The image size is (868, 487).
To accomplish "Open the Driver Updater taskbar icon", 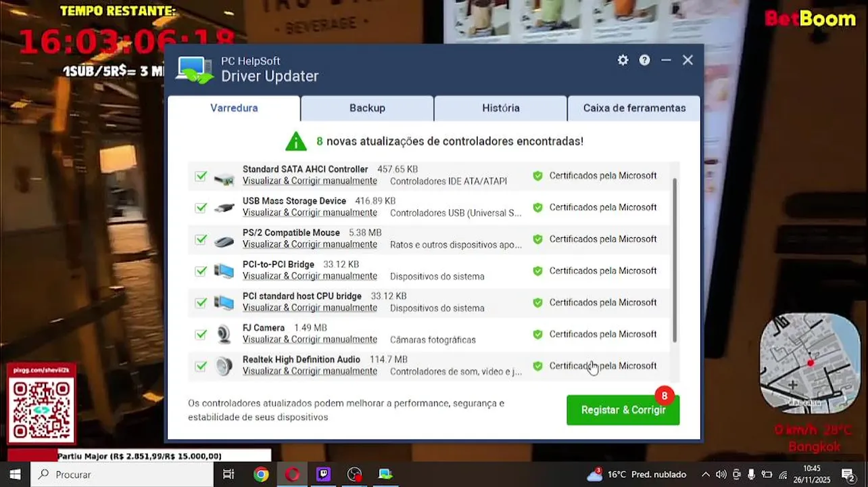I will [385, 474].
